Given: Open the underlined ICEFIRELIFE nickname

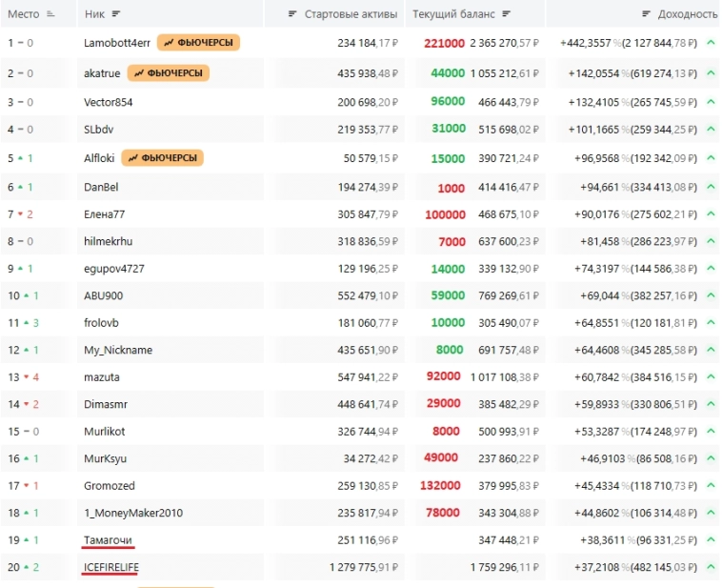Looking at the screenshot, I should (111, 567).
